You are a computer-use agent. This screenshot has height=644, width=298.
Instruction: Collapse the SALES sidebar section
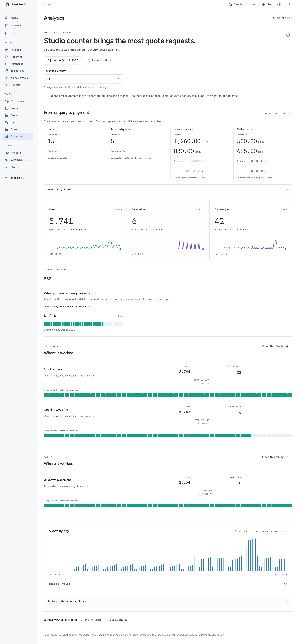pos(29,94)
